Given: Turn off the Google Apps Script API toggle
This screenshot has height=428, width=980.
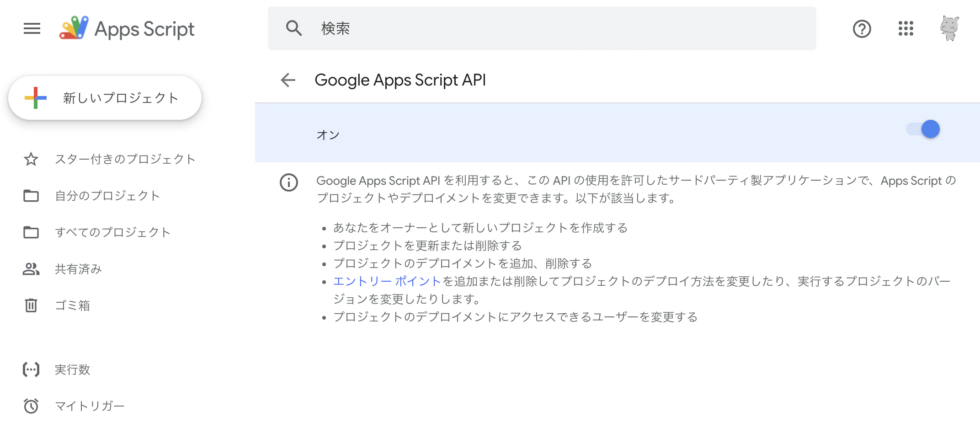Looking at the screenshot, I should point(923,129).
